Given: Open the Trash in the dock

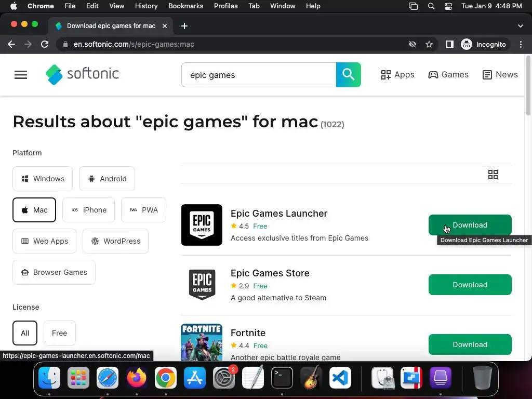Looking at the screenshot, I should point(483,378).
